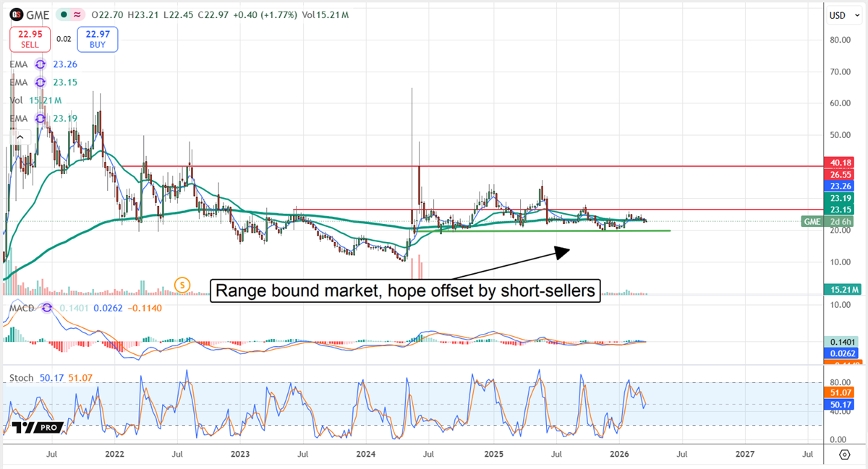Click the GME ticker logo icon
The height and width of the screenshot is (469, 868).
(16, 14)
